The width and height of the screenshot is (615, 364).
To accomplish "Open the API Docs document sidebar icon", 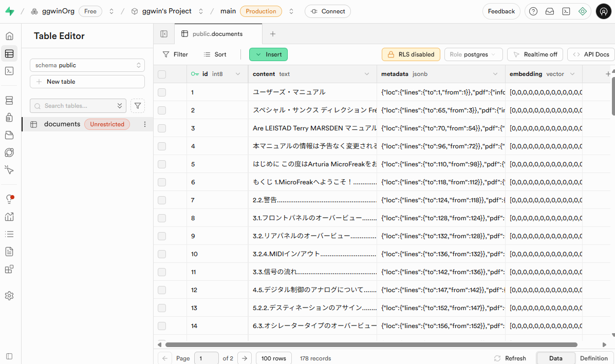I will (x=9, y=252).
